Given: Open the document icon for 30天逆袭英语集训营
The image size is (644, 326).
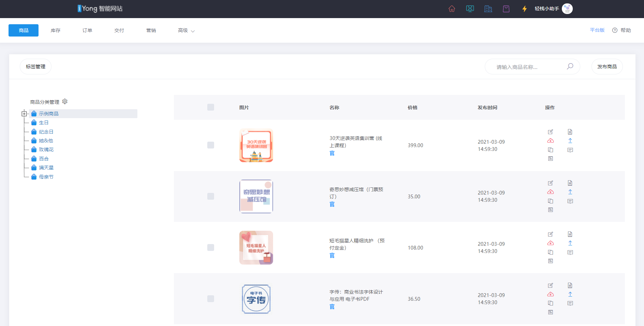Looking at the screenshot, I should (570, 132).
